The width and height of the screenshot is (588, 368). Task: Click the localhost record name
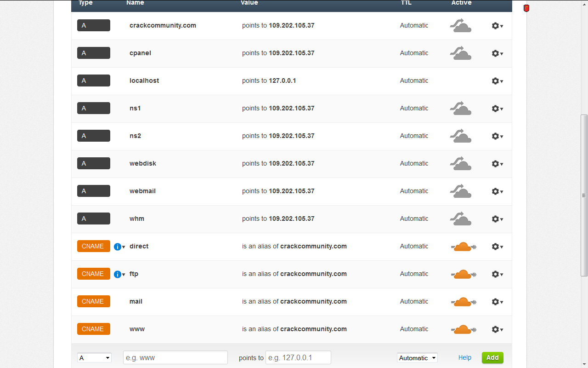pos(144,80)
